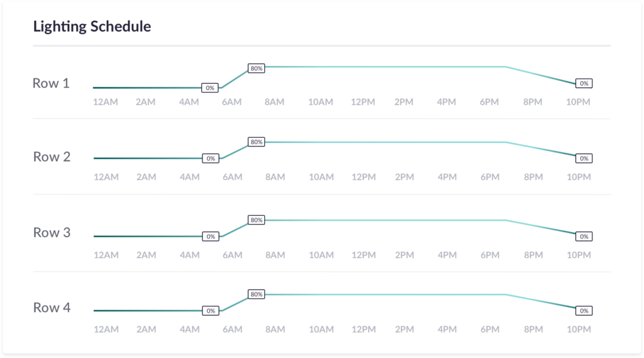644x358 pixels.
Task: Click the Row 1 label
Action: pos(51,83)
